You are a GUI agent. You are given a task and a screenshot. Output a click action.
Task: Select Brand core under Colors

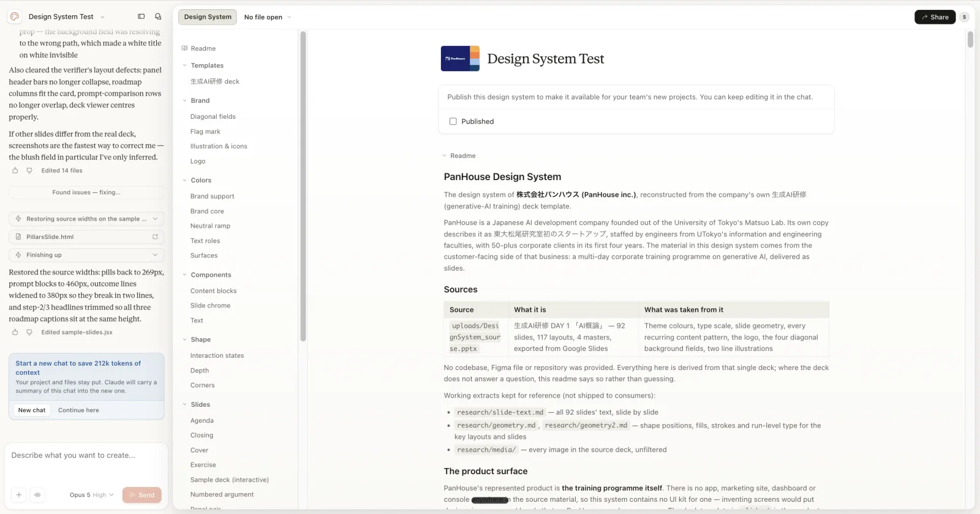click(207, 211)
